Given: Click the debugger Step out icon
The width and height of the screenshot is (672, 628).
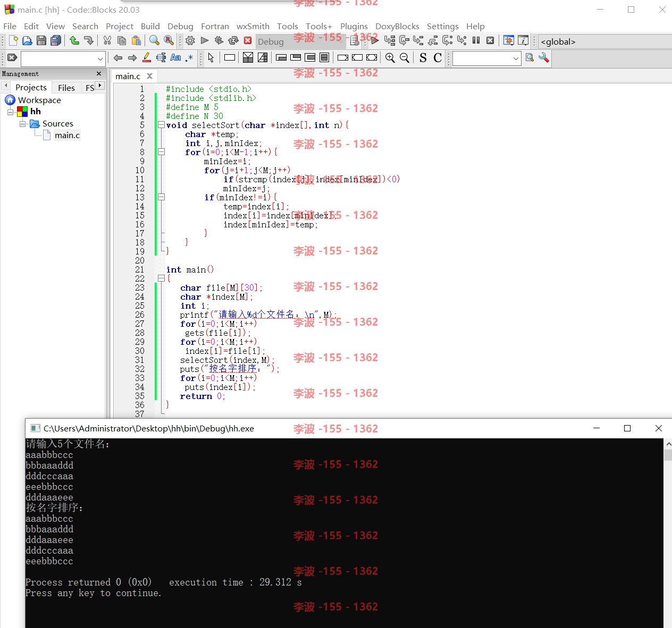Looking at the screenshot, I should tap(433, 40).
